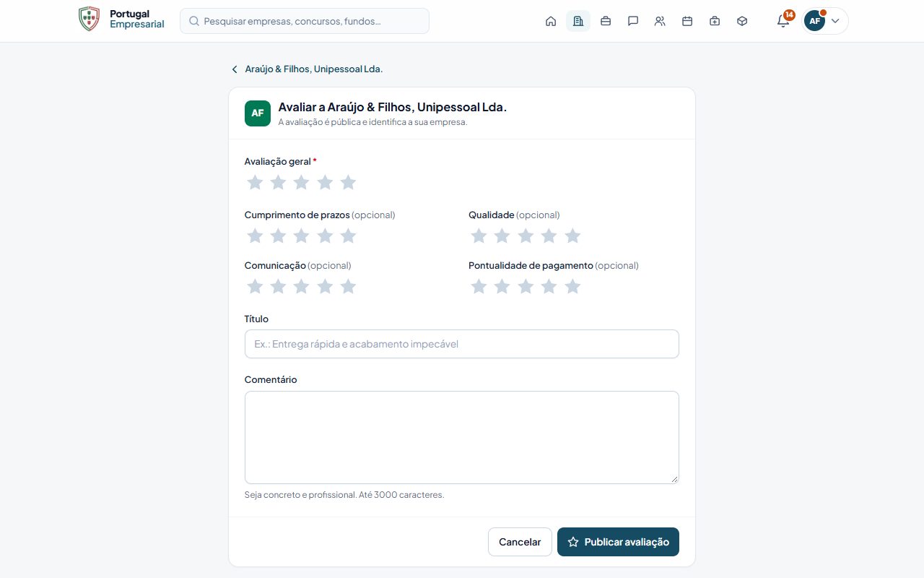Focus the Título input field

(x=462, y=344)
